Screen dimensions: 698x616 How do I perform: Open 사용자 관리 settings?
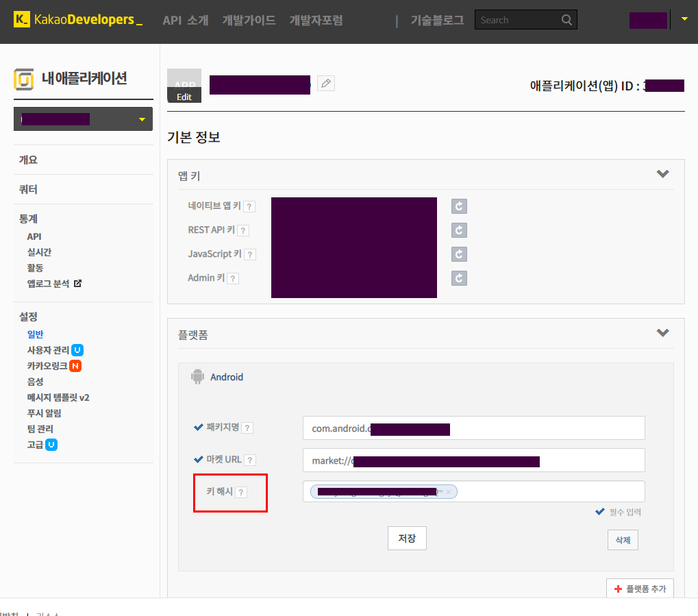coord(48,350)
